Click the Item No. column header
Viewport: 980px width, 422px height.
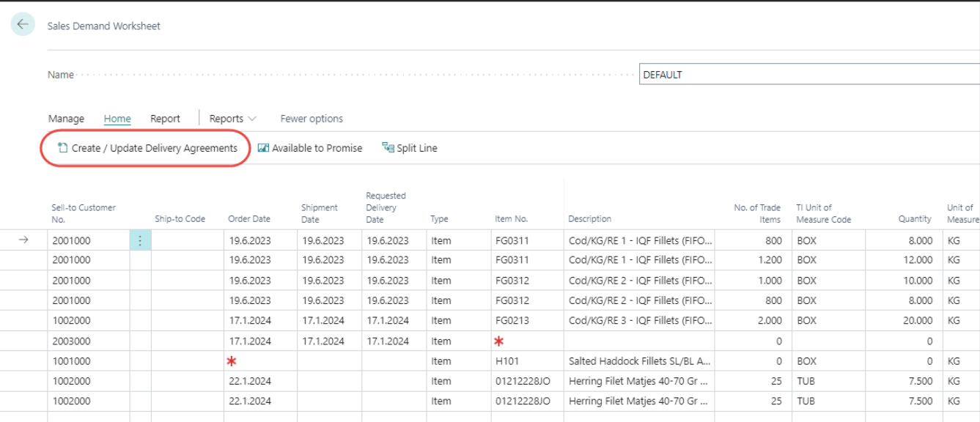(511, 219)
